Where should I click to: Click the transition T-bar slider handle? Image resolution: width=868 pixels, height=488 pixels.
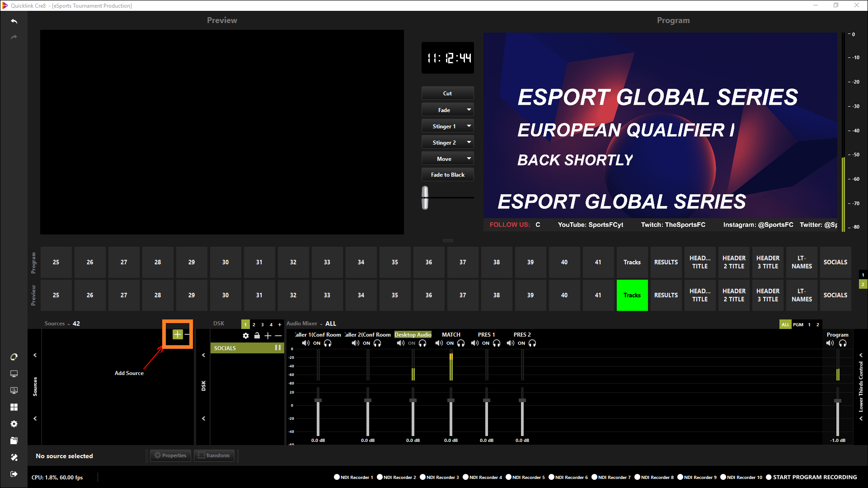click(x=425, y=197)
